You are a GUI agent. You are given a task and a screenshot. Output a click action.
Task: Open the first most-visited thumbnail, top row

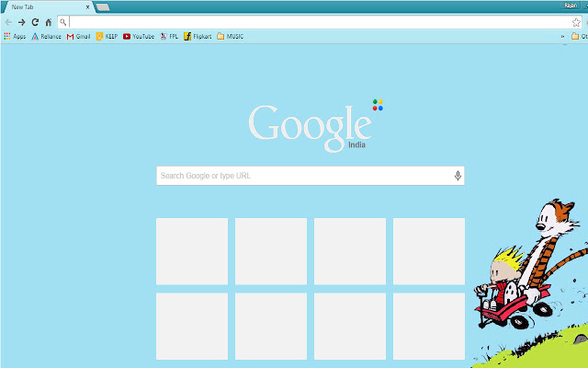(x=192, y=251)
